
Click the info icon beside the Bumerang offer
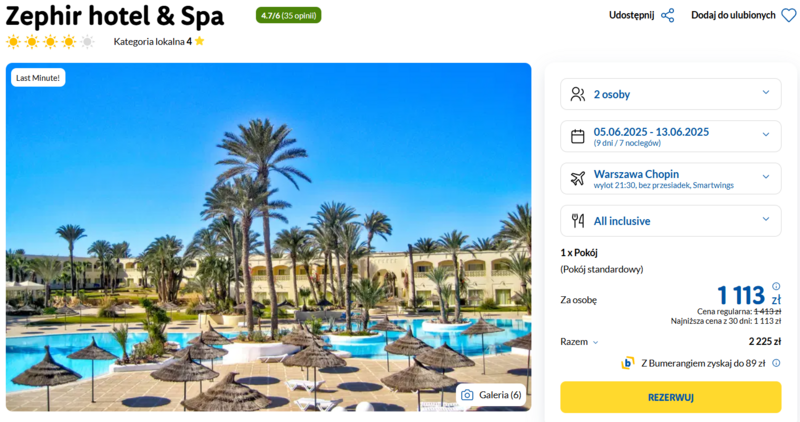(776, 363)
